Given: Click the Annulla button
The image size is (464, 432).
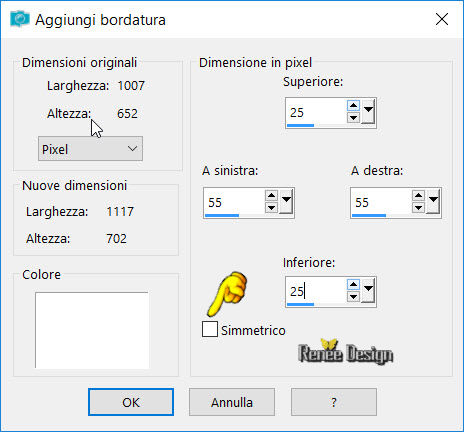Looking at the screenshot, I should [x=232, y=402].
